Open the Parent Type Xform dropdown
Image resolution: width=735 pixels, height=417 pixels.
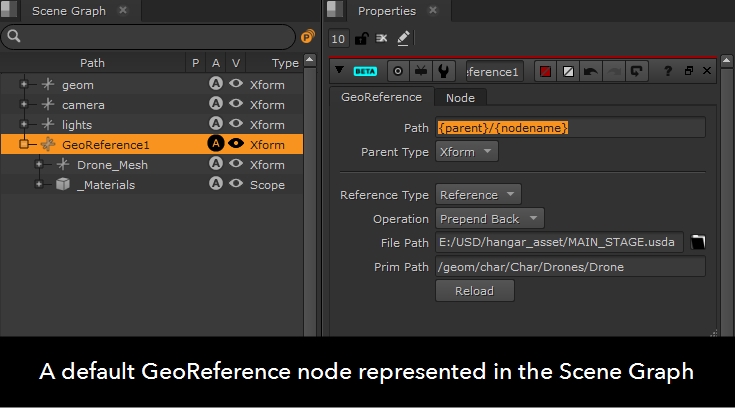467,152
